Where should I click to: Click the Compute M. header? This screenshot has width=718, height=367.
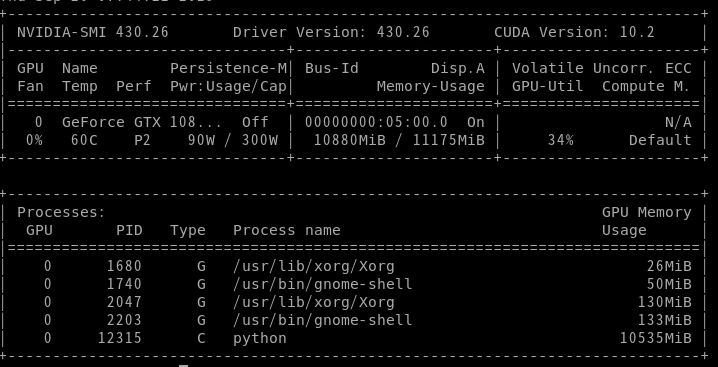[646, 86]
